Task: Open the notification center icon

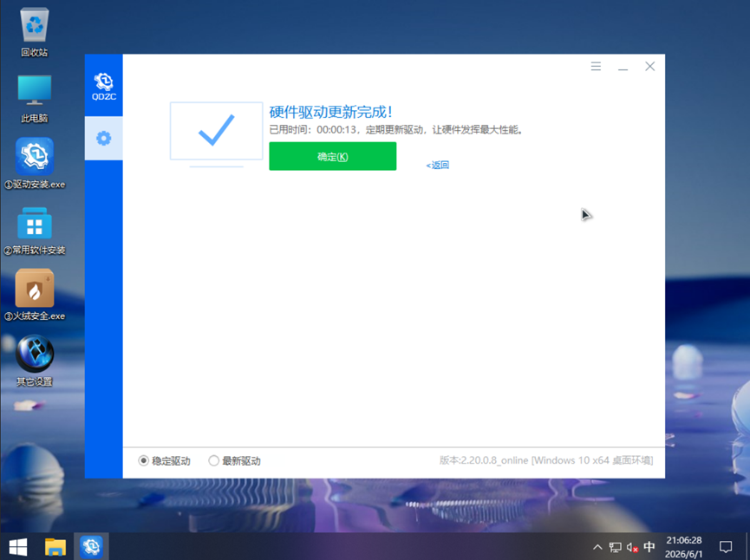Action: pyautogui.click(x=726, y=547)
